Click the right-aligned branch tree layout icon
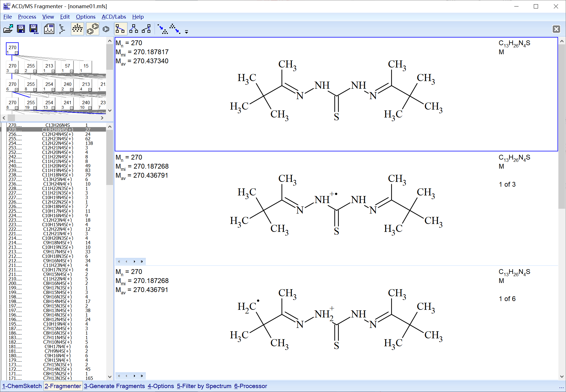Viewport: 566px width, 392px height. point(146,29)
